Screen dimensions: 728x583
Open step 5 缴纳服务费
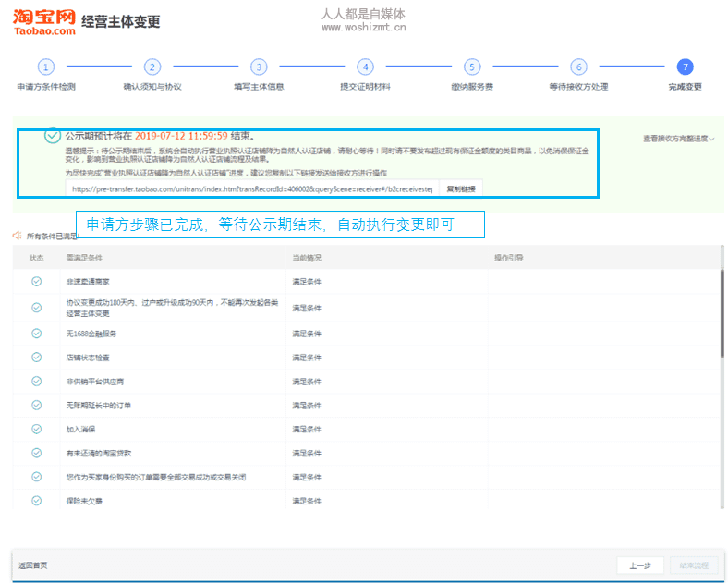tap(472, 67)
